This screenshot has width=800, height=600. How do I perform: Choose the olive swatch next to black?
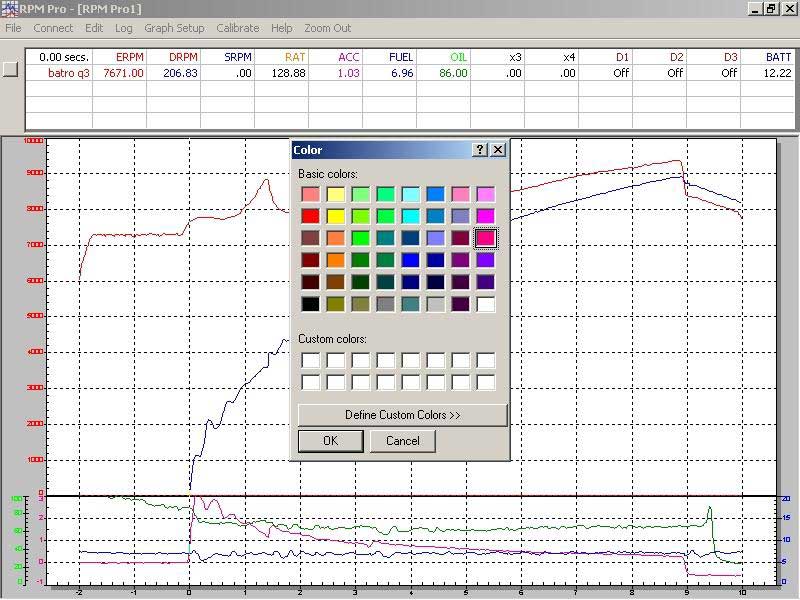(335, 304)
